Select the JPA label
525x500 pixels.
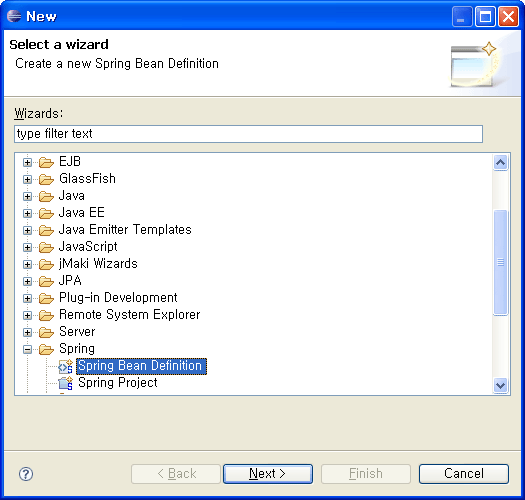[x=70, y=281]
